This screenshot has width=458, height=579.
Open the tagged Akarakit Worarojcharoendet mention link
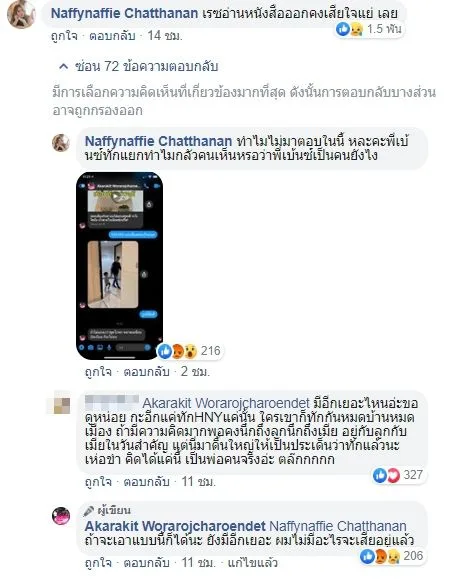[x=226, y=402]
